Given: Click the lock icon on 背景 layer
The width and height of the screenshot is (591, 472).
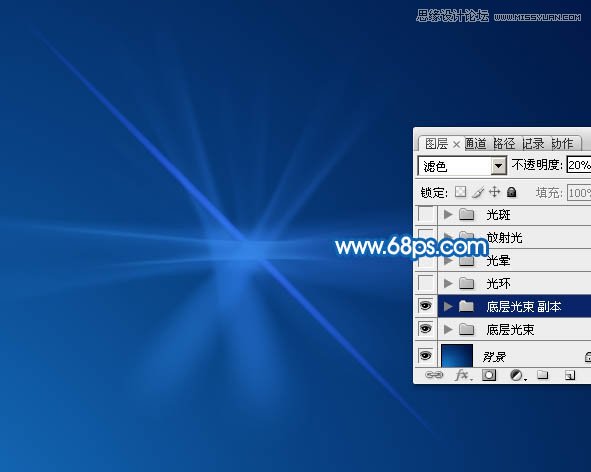Looking at the screenshot, I should pos(587,356).
